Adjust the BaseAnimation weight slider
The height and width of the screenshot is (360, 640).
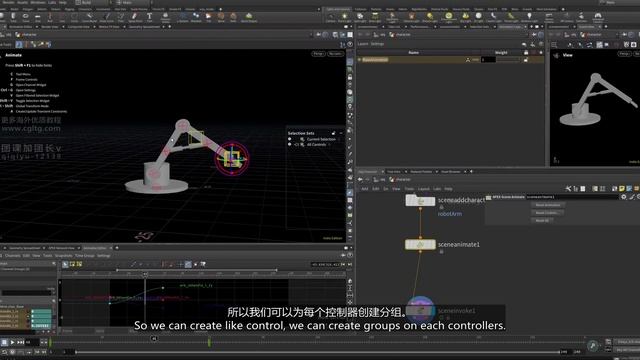[509, 60]
